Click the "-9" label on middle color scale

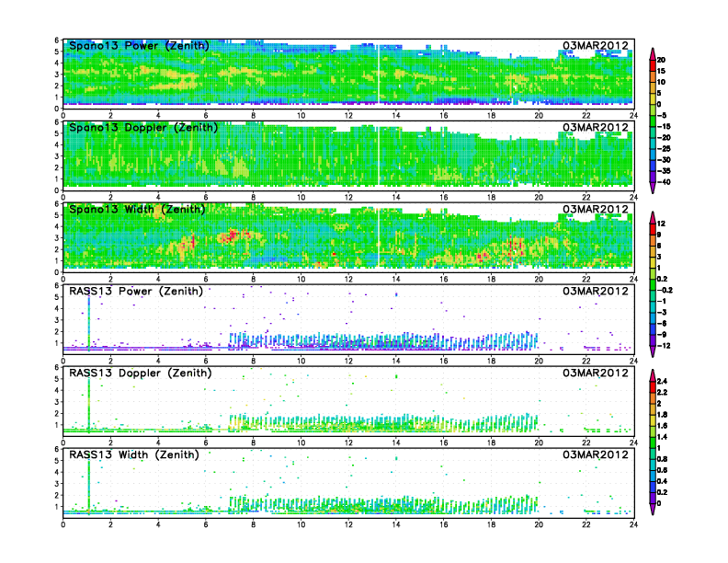[x=663, y=335]
